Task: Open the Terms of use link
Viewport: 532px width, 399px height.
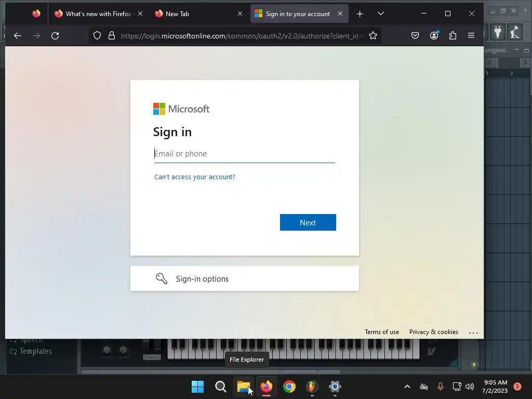Action: tap(382, 332)
